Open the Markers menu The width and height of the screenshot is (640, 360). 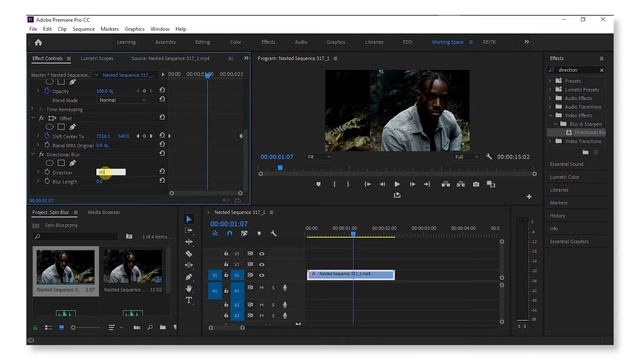coord(109,29)
